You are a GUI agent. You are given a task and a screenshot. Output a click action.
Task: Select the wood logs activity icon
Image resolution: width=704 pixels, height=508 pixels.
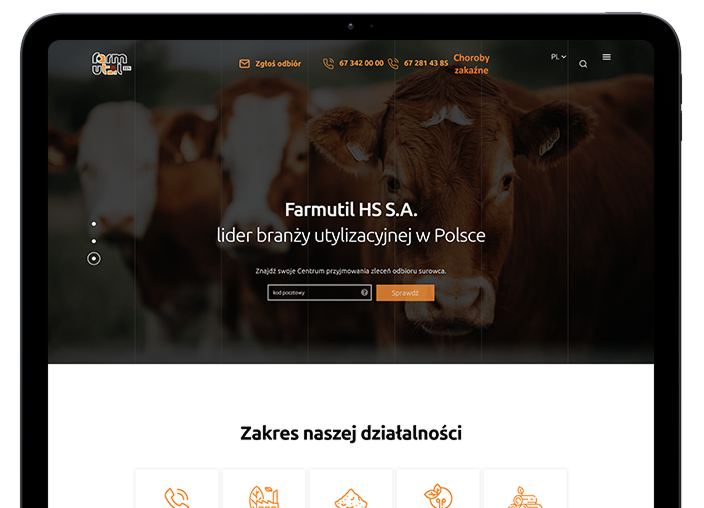(525, 497)
